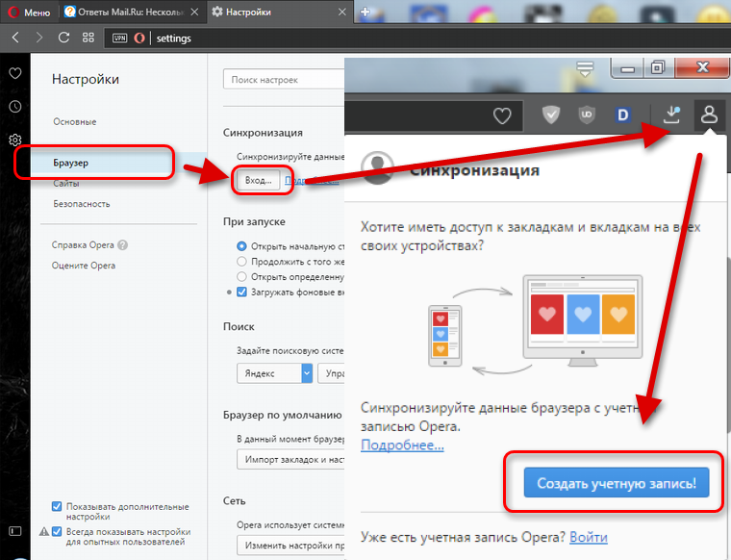Open the Speed Dial grid icon
Image resolution: width=731 pixels, height=560 pixels.
click(88, 38)
